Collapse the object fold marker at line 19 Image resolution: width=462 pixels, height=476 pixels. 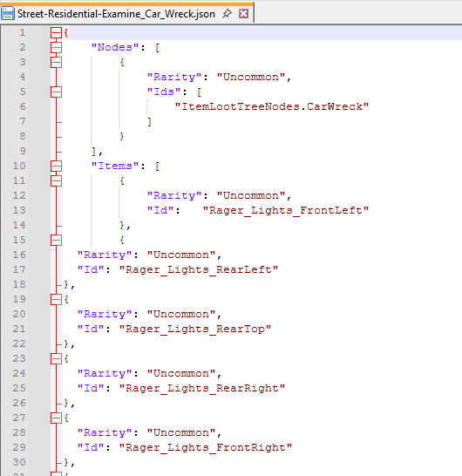pyautogui.click(x=56, y=299)
